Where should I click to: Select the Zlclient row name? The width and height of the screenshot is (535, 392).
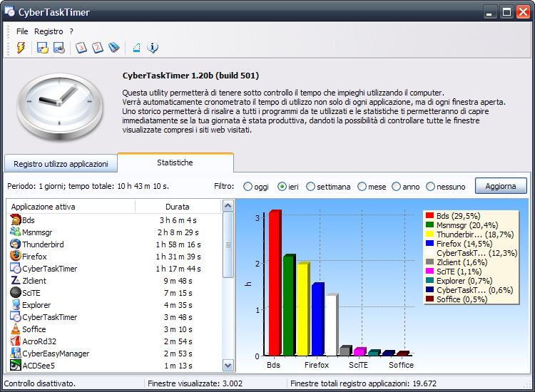(x=34, y=281)
